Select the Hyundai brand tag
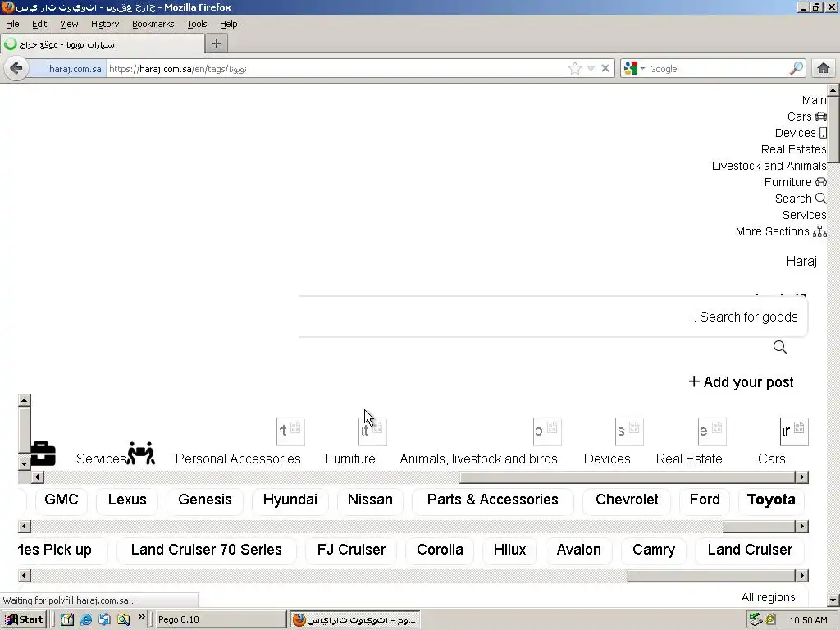 pyautogui.click(x=290, y=500)
